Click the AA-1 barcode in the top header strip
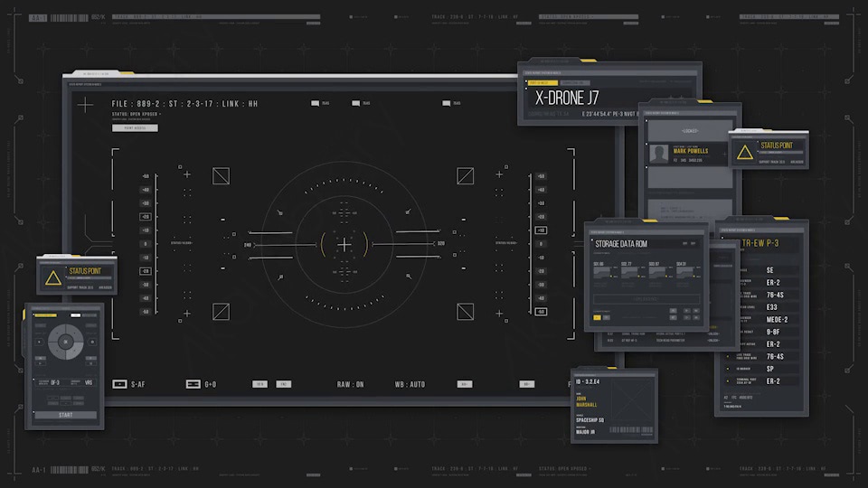This screenshot has width=868, height=488. 70,18
